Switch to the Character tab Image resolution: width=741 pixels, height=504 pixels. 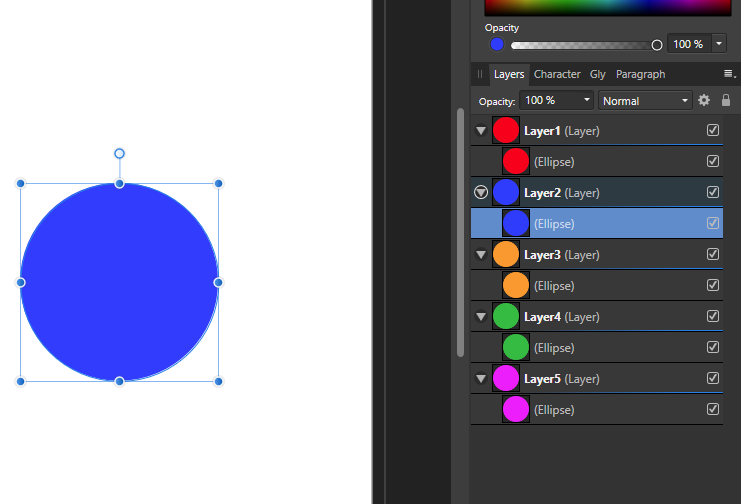click(x=557, y=74)
